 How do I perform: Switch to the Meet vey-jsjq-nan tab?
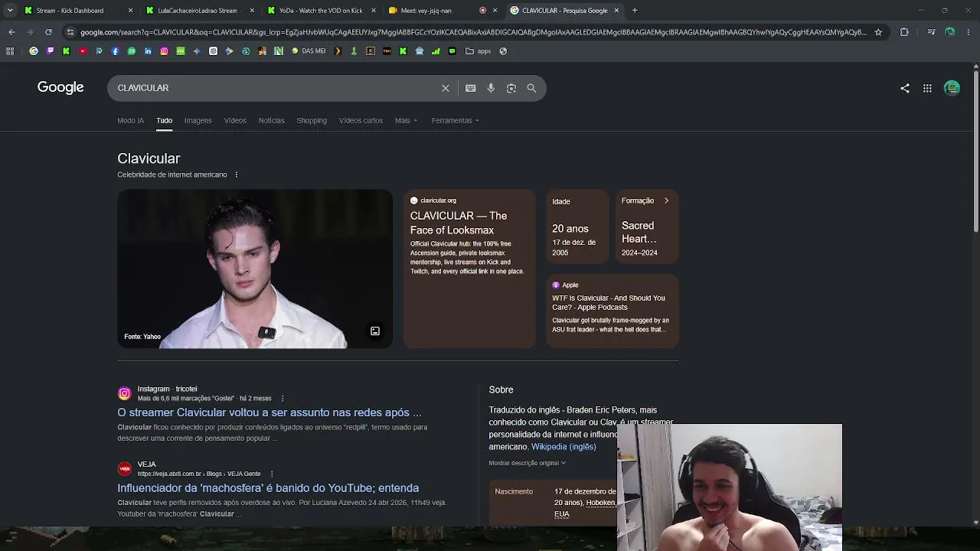[x=443, y=11]
